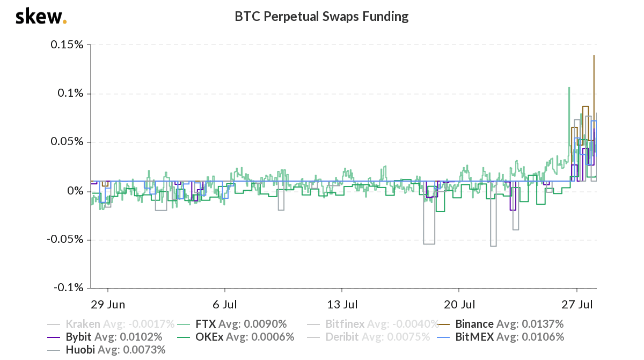Image resolution: width=644 pixels, height=360 pixels.
Task: Click the 27 Jul x-axis label
Action: 577,305
